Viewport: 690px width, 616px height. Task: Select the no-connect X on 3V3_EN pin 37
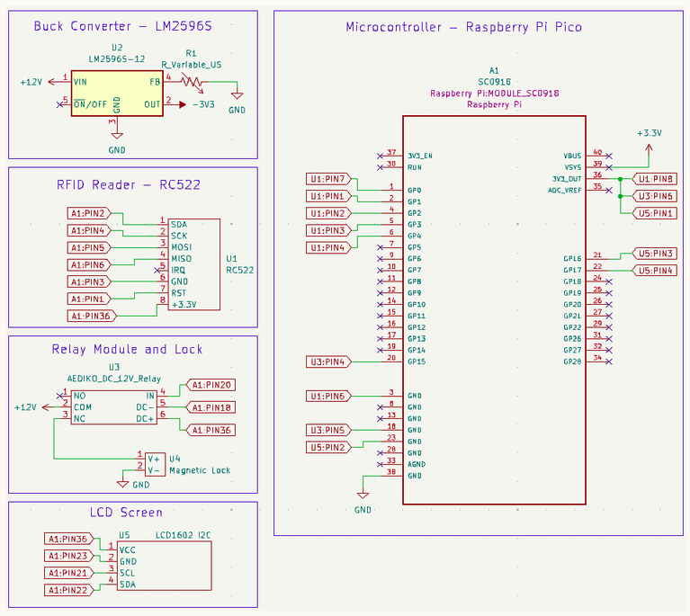381,156
